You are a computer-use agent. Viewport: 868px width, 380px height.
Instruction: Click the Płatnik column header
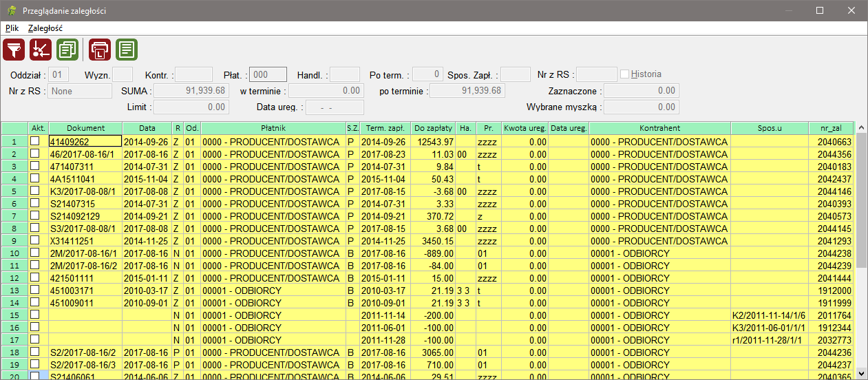pyautogui.click(x=273, y=128)
